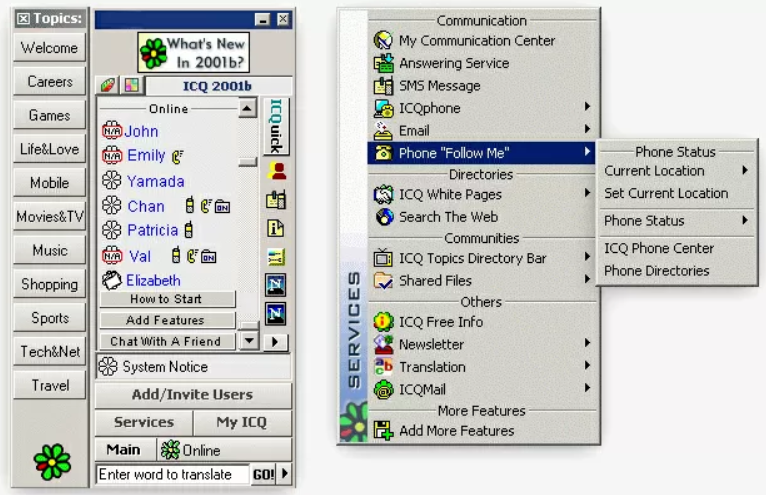Expand the ICQphone submenu arrow
766x495 pixels.
[587, 107]
